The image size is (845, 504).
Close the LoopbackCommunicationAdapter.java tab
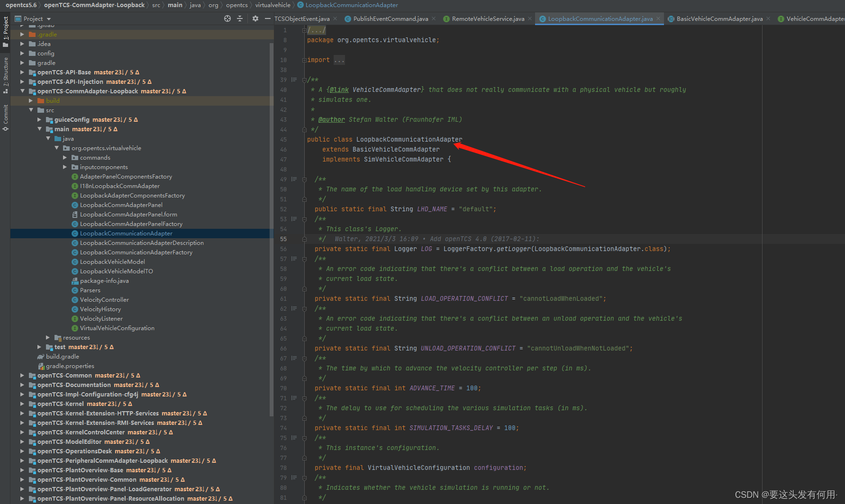(658, 19)
